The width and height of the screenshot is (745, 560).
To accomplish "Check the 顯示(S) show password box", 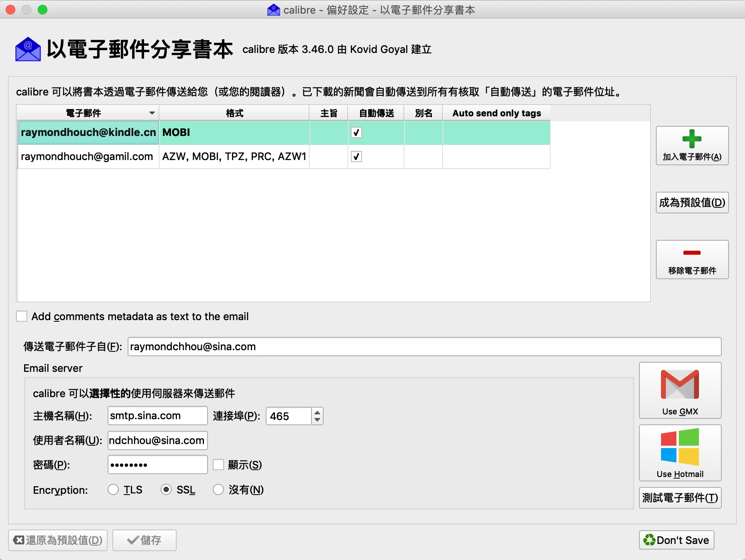I will coord(218,465).
